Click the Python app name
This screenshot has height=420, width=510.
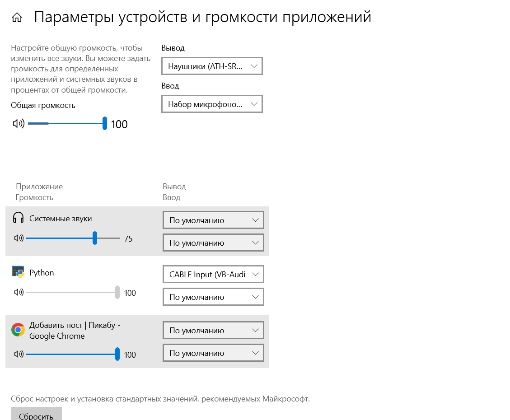pyautogui.click(x=42, y=273)
